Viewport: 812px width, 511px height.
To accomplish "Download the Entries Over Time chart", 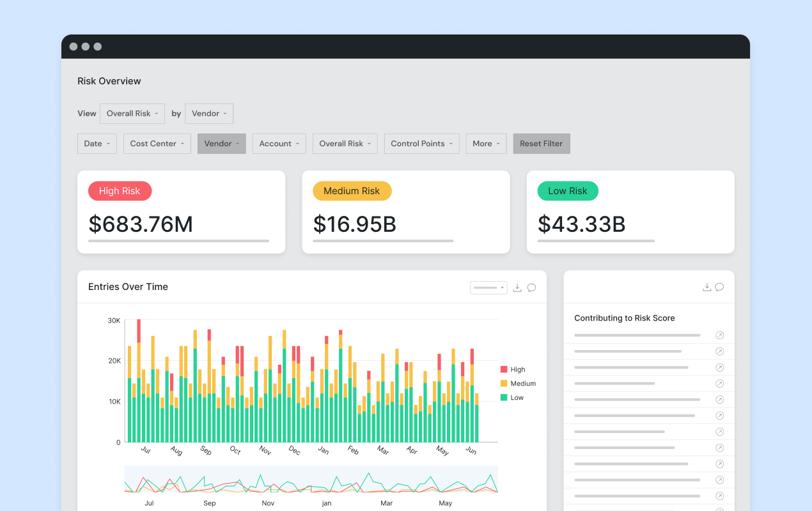I will coord(518,288).
